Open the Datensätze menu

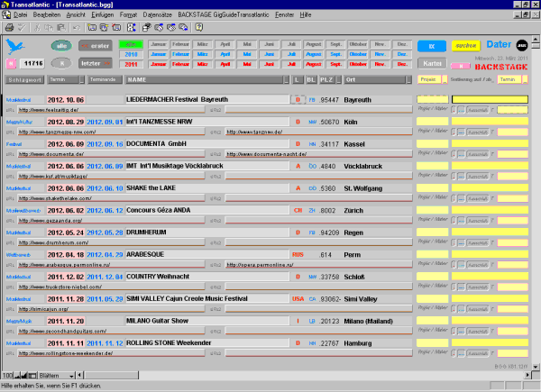pos(157,16)
